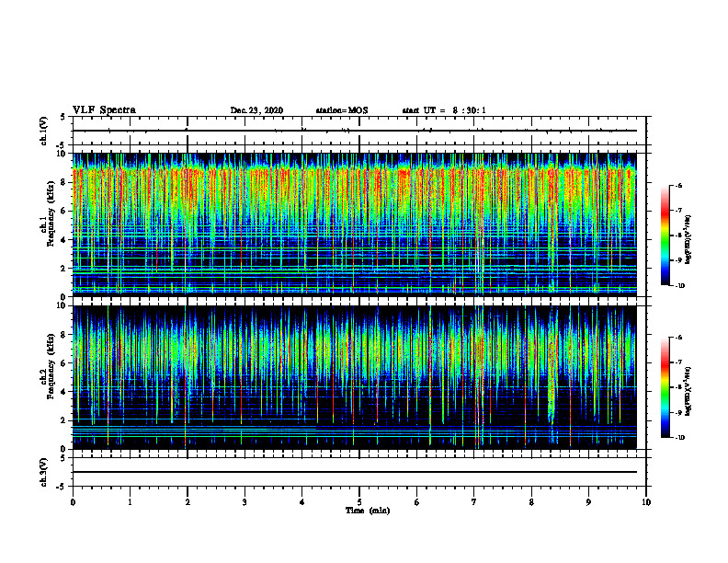The height and width of the screenshot is (563, 728).
Task: Click the ch.2 spectrogram plot area
Action: 354,377
